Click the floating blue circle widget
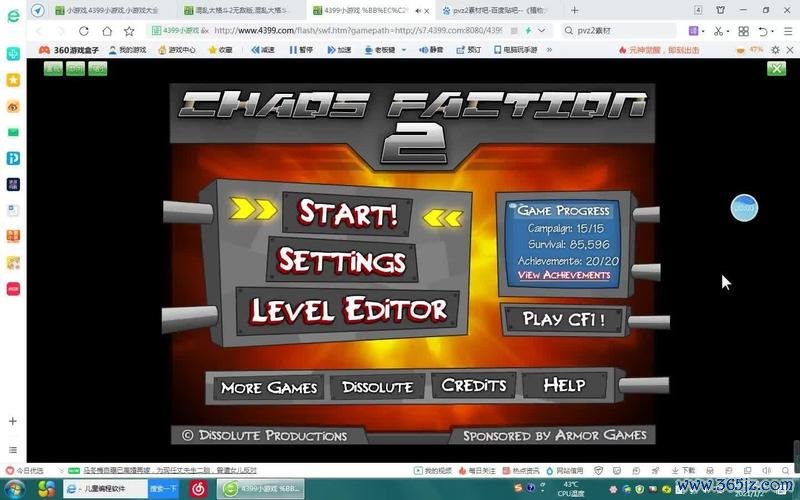Viewport: 800px width, 500px height. (744, 208)
